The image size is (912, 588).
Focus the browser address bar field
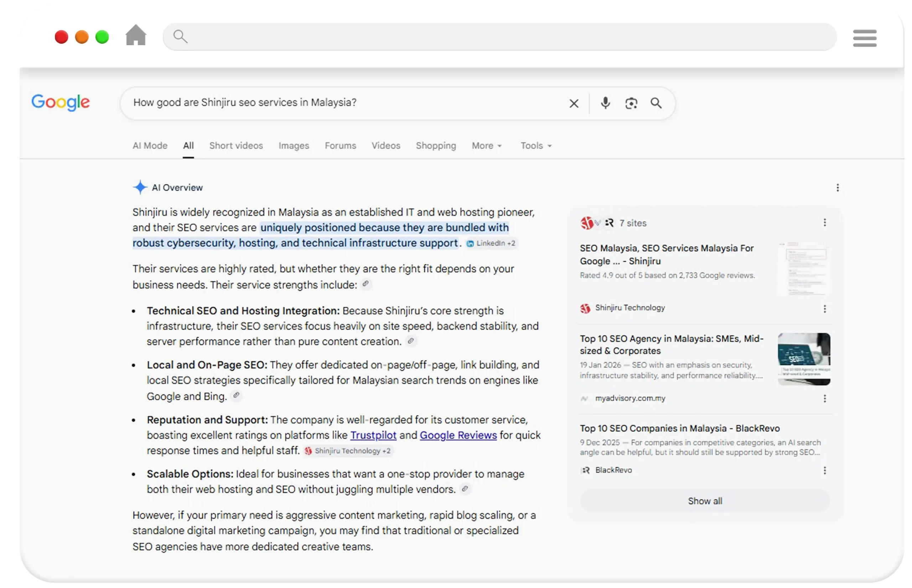click(499, 37)
